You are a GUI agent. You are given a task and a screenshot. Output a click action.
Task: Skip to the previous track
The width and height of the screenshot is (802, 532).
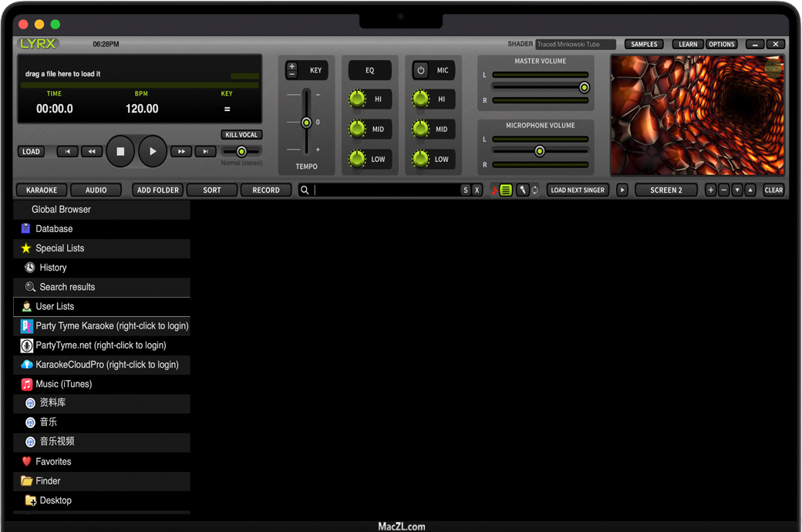tap(67, 152)
